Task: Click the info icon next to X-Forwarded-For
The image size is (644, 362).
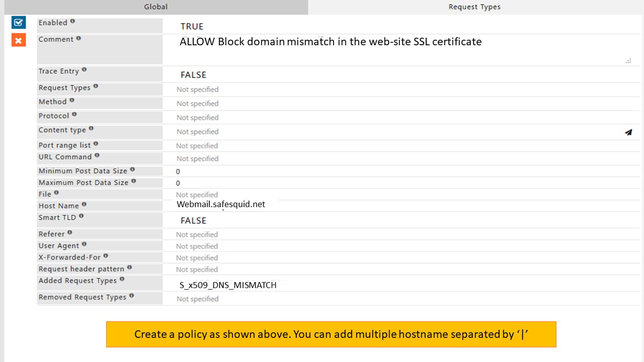Action: click(x=106, y=256)
